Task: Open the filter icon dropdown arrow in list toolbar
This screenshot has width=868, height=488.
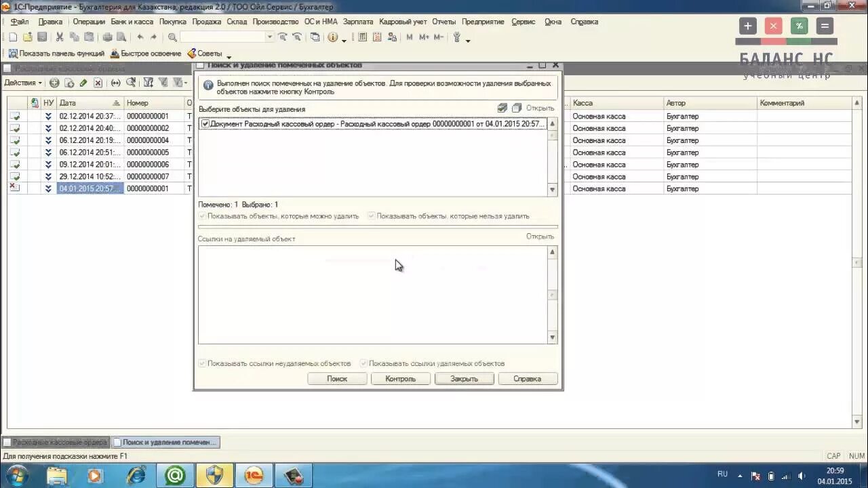Action: pos(186,83)
